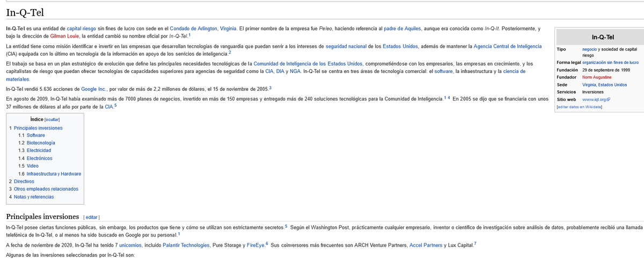Open 'unicornios' link

(130, 245)
